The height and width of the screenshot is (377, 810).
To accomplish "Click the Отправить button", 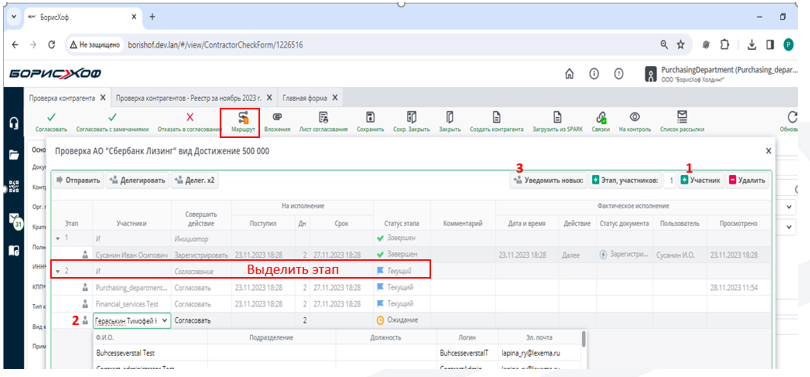I will 78,180.
